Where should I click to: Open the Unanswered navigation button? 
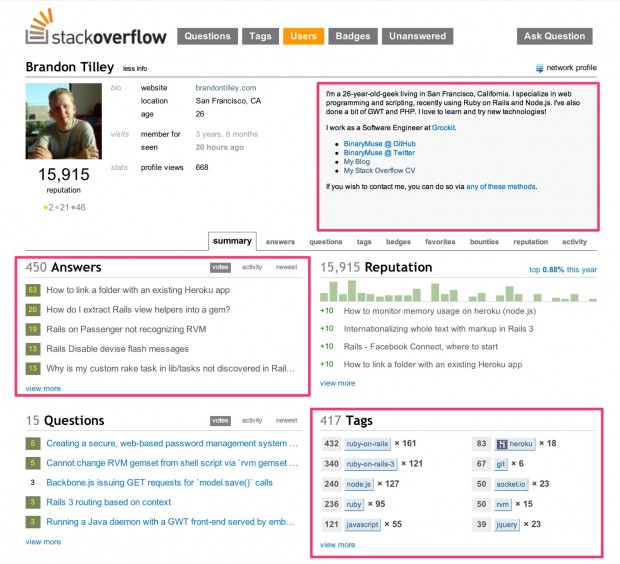[418, 36]
